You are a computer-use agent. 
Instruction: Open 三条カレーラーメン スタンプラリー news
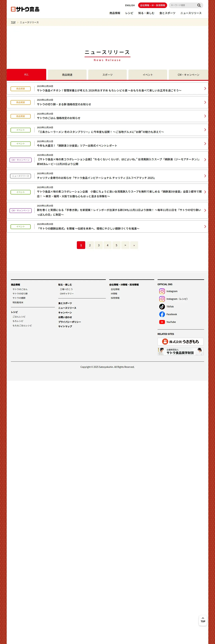point(107,130)
